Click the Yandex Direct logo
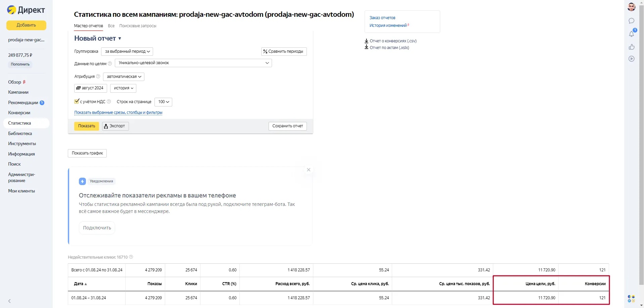The width and height of the screenshot is (644, 308). [26, 10]
